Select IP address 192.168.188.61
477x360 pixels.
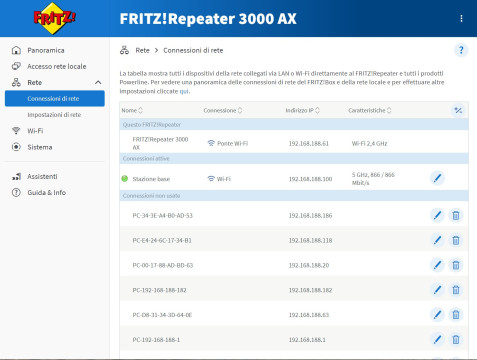click(x=308, y=143)
